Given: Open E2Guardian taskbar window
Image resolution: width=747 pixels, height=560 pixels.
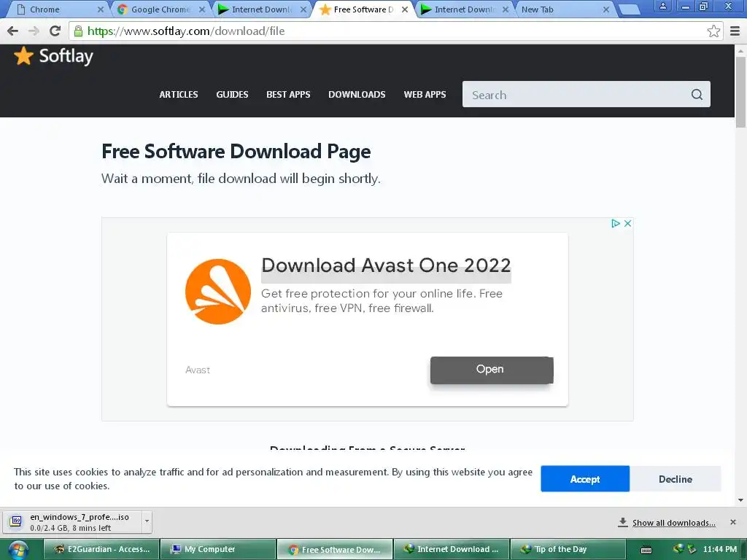Looking at the screenshot, I should [101, 549].
